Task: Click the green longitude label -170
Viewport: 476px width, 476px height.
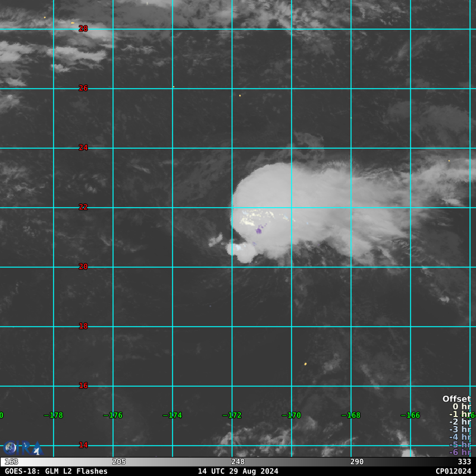Action: [292, 415]
